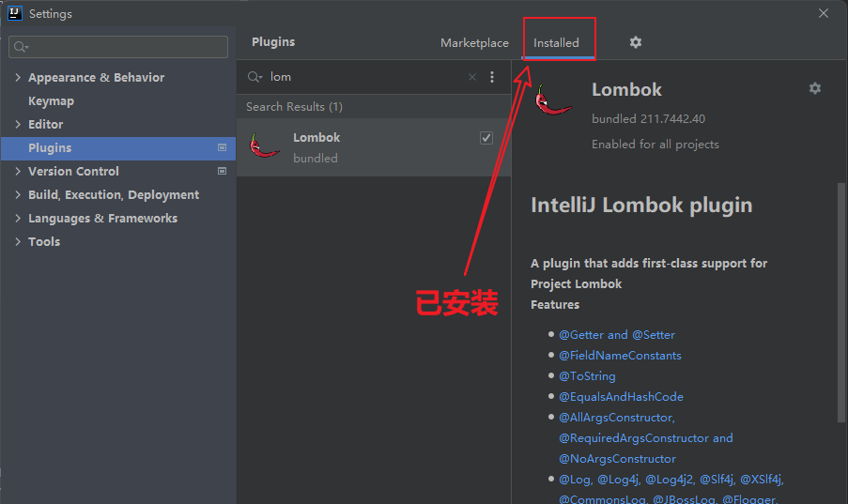Click large Lombok chili logo in details
The height and width of the screenshot is (504, 848).
coord(553,100)
